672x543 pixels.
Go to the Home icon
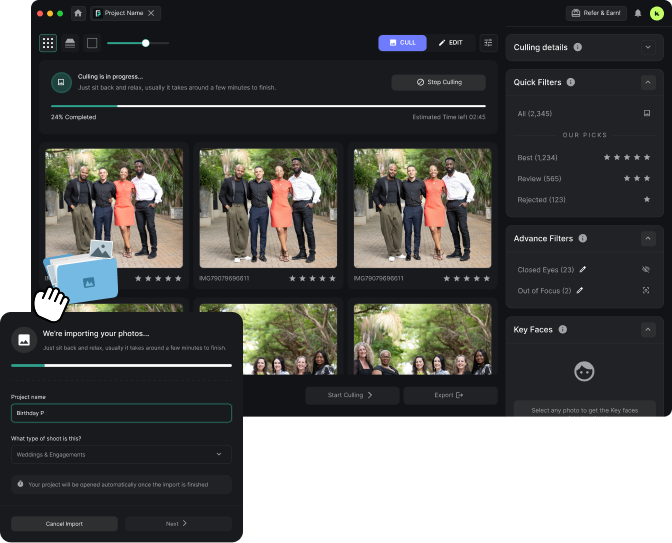[78, 13]
